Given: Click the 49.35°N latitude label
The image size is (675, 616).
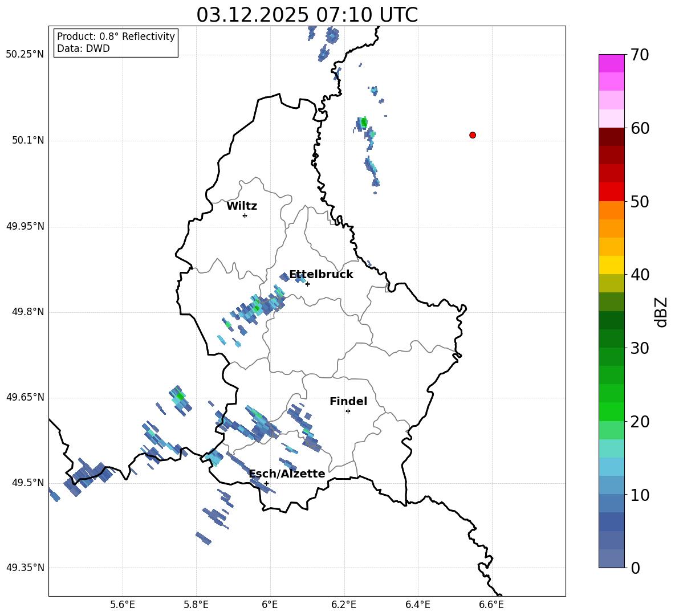Looking at the screenshot, I should pyautogui.click(x=25, y=568).
